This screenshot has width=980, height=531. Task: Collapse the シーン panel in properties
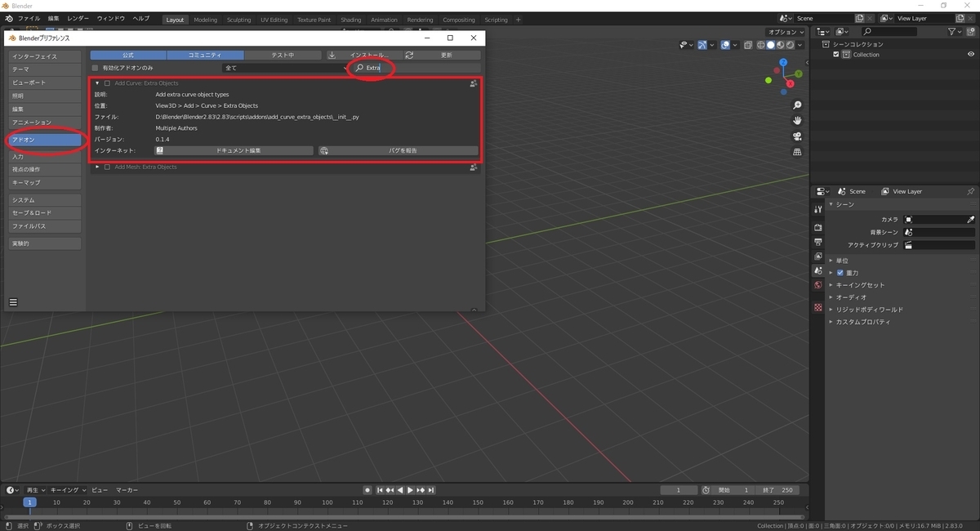pyautogui.click(x=831, y=204)
